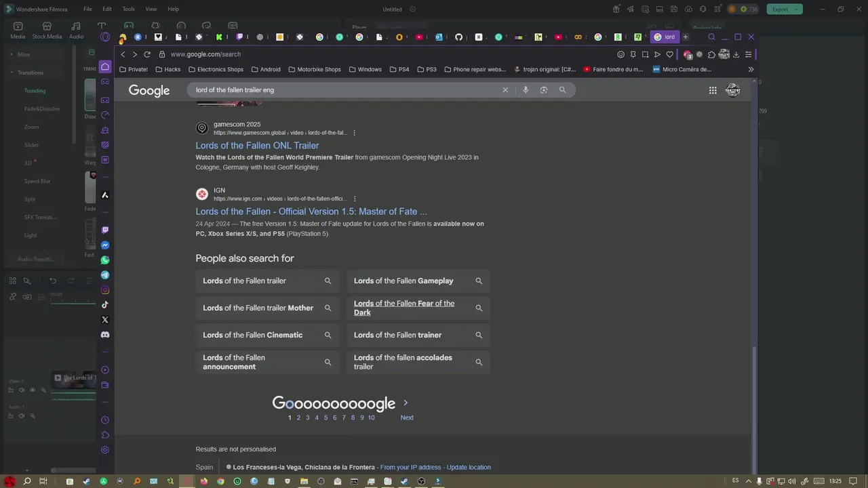Open Google account avatar
The width and height of the screenshot is (868, 488).
pos(733,90)
